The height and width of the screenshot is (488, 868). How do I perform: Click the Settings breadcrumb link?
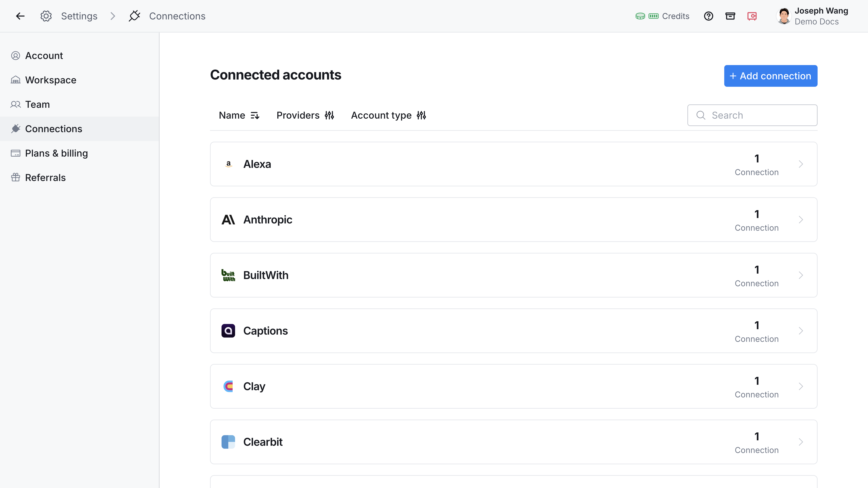point(79,16)
